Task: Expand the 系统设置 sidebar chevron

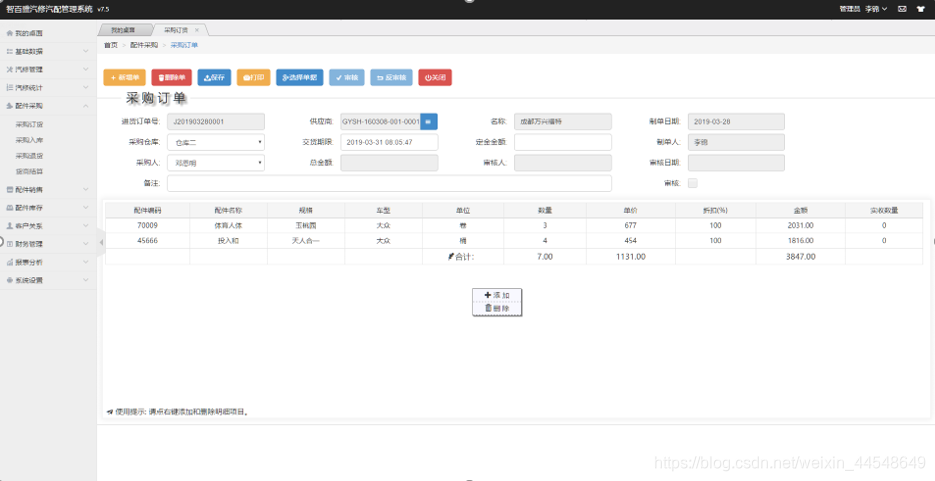Action: click(x=85, y=280)
